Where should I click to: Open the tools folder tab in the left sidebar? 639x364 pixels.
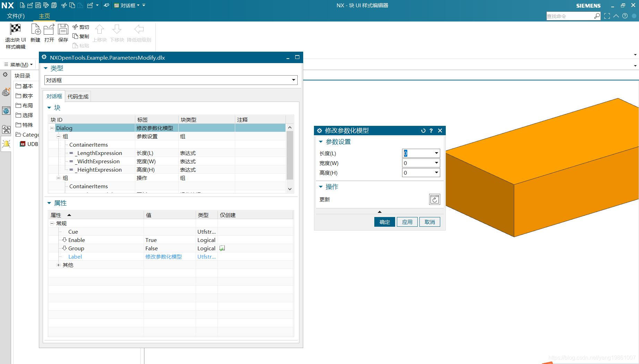(x=6, y=129)
